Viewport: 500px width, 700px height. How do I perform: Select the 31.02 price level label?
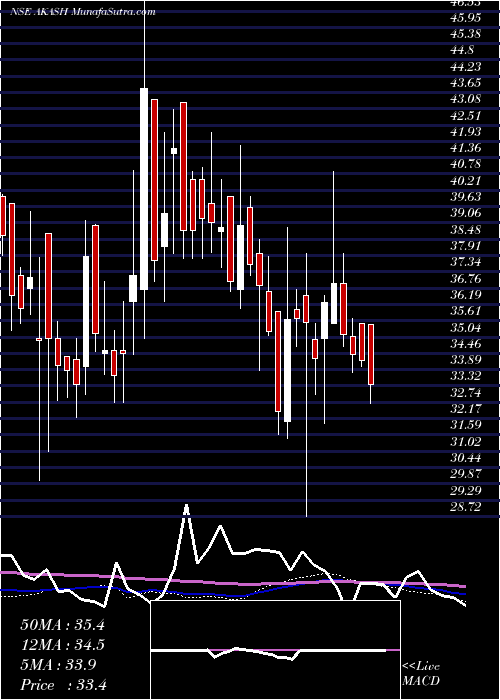(x=464, y=442)
